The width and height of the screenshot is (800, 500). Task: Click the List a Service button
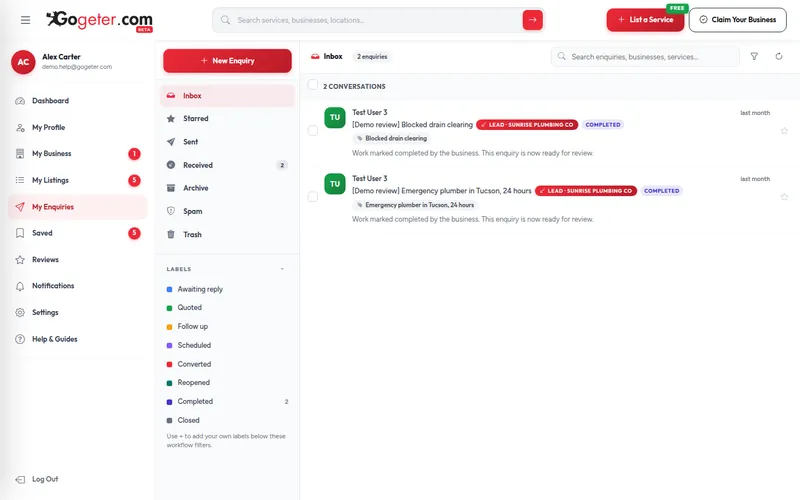point(645,20)
